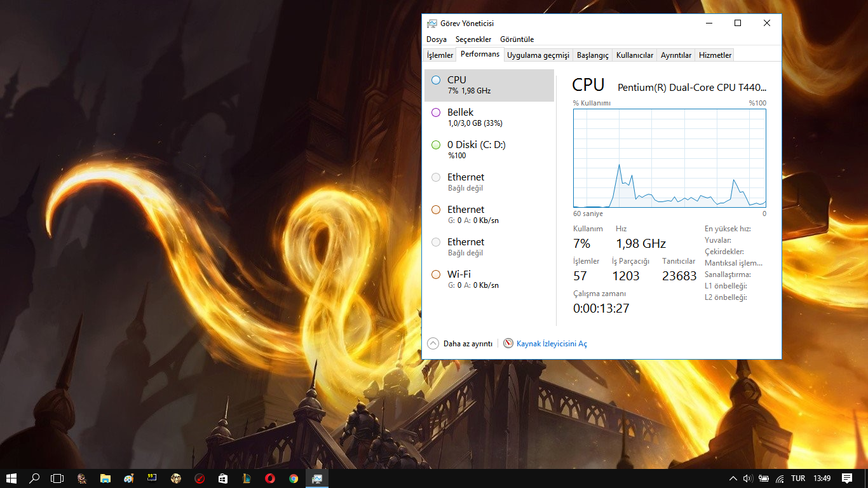This screenshot has height=488, width=868.
Task: Click the Çalışma zamanı value 0:00:13:27
Action: click(x=601, y=308)
